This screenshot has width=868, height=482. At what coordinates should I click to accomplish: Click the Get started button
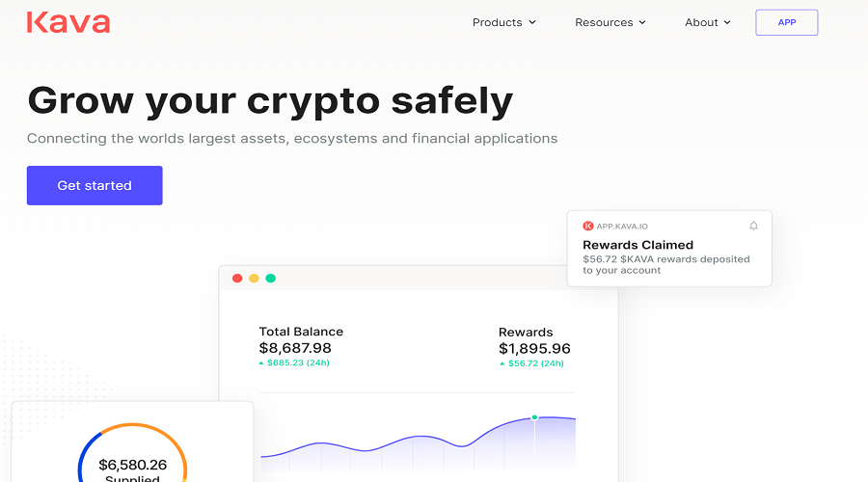pyautogui.click(x=95, y=185)
